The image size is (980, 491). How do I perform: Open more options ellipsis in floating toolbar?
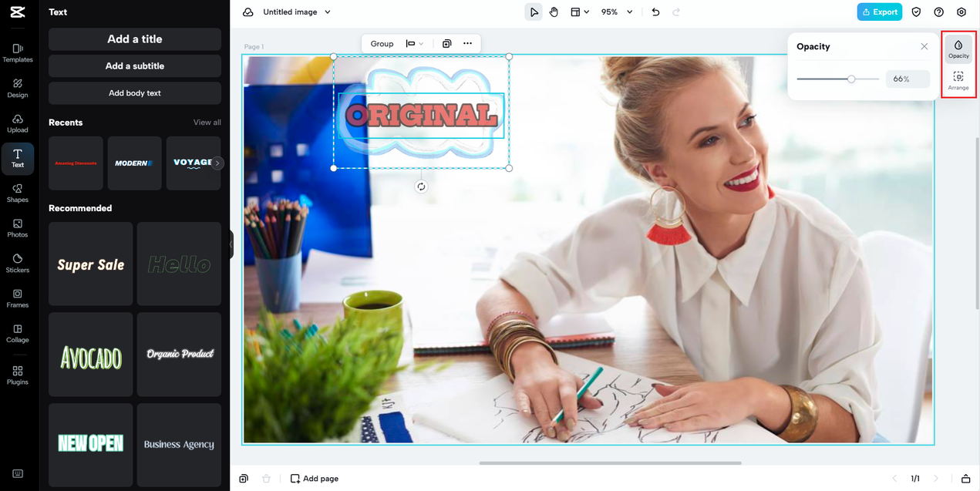[467, 44]
